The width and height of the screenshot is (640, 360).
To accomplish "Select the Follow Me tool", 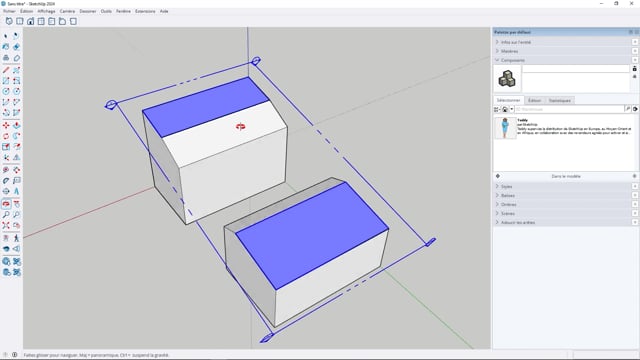I will (x=16, y=136).
